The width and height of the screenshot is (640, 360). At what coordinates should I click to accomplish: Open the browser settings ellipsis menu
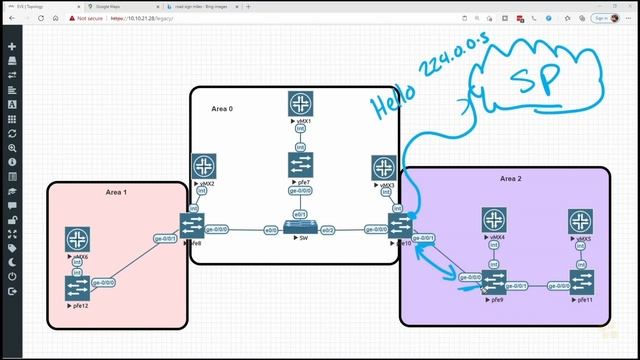pyautogui.click(x=629, y=18)
